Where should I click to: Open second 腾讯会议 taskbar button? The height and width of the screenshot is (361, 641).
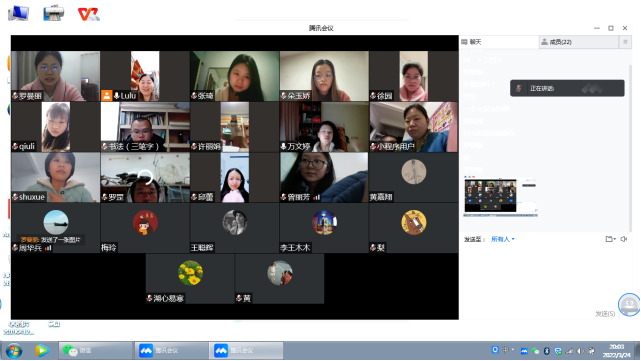point(246,350)
